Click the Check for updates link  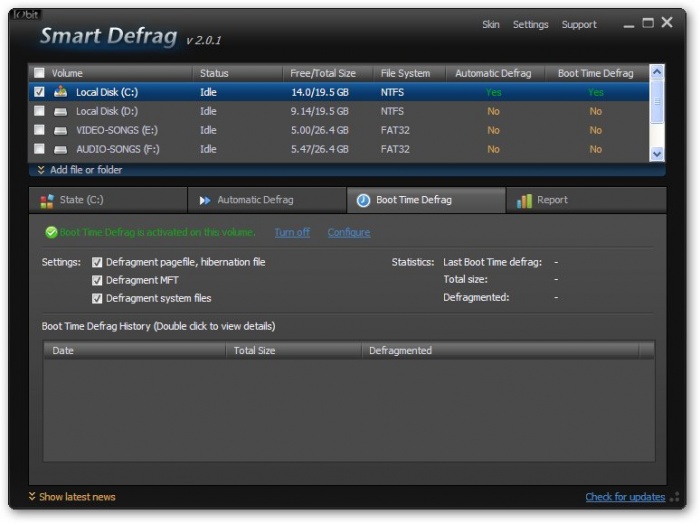(625, 497)
